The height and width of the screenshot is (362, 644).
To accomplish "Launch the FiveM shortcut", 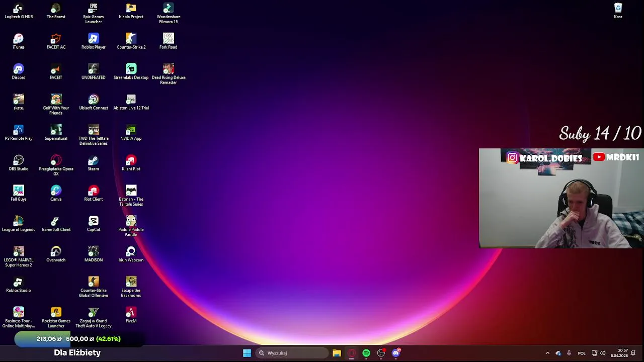I will [131, 315].
